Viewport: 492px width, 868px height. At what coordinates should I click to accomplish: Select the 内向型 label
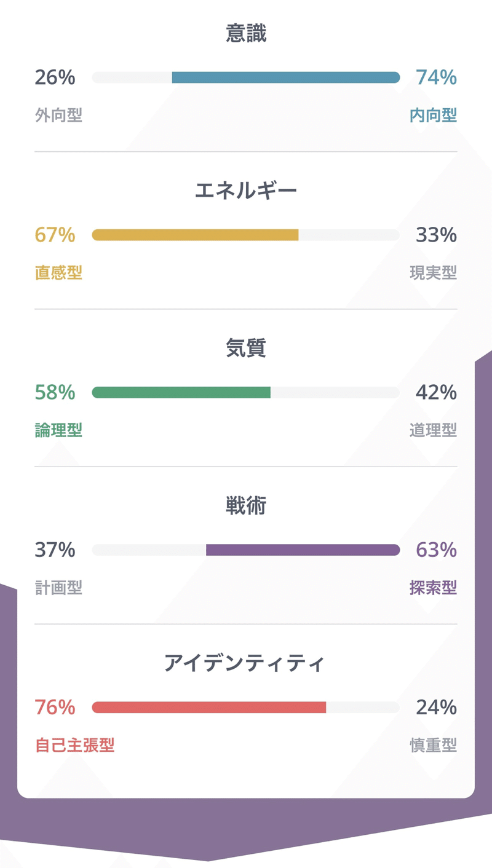pos(433,116)
